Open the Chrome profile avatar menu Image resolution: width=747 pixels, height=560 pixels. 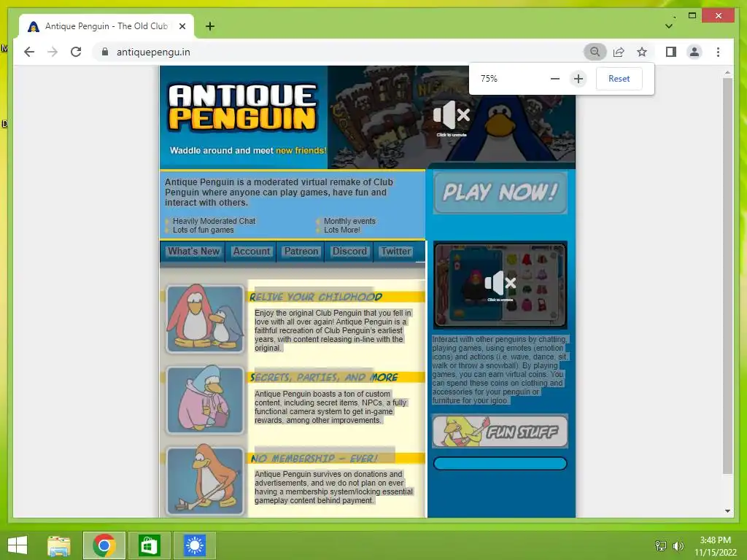pyautogui.click(x=694, y=52)
